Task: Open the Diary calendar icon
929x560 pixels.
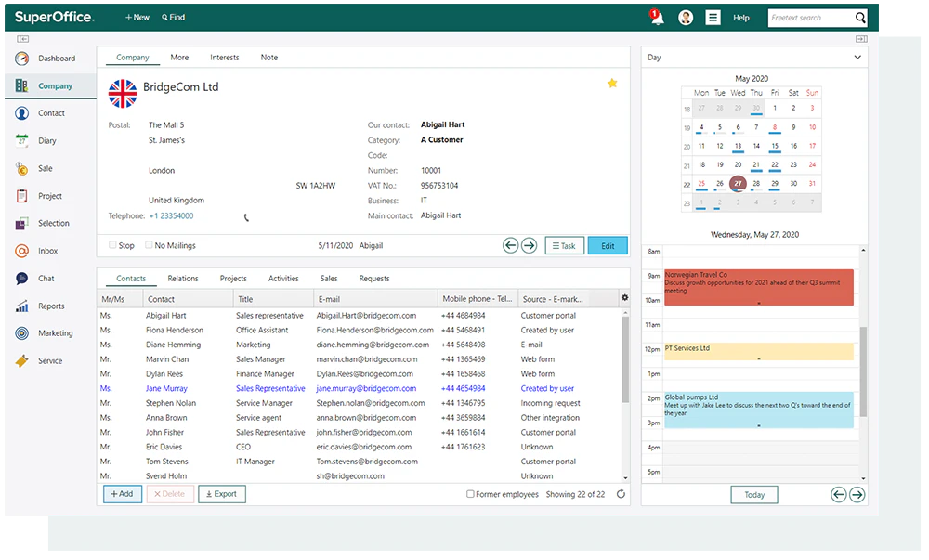Action: pos(22,140)
